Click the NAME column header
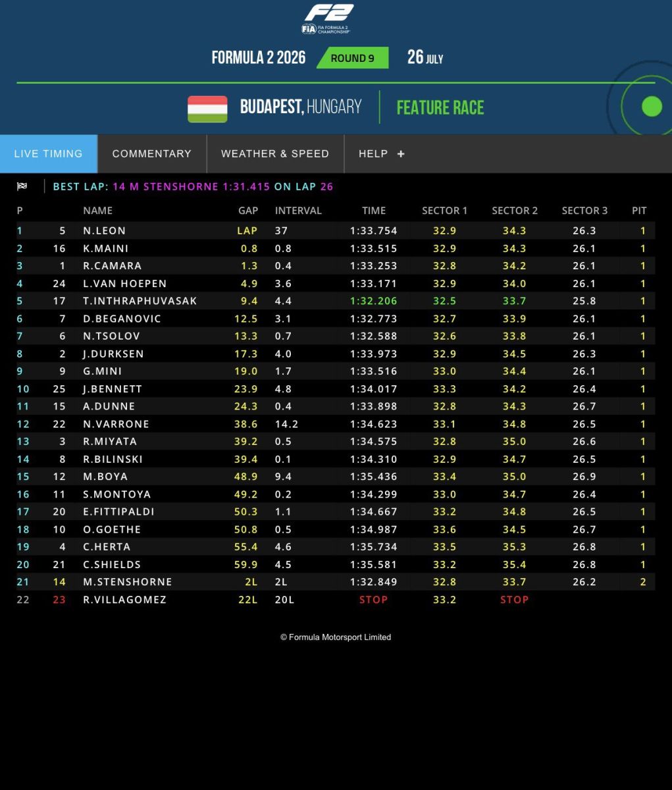This screenshot has width=672, height=790. tap(97, 211)
